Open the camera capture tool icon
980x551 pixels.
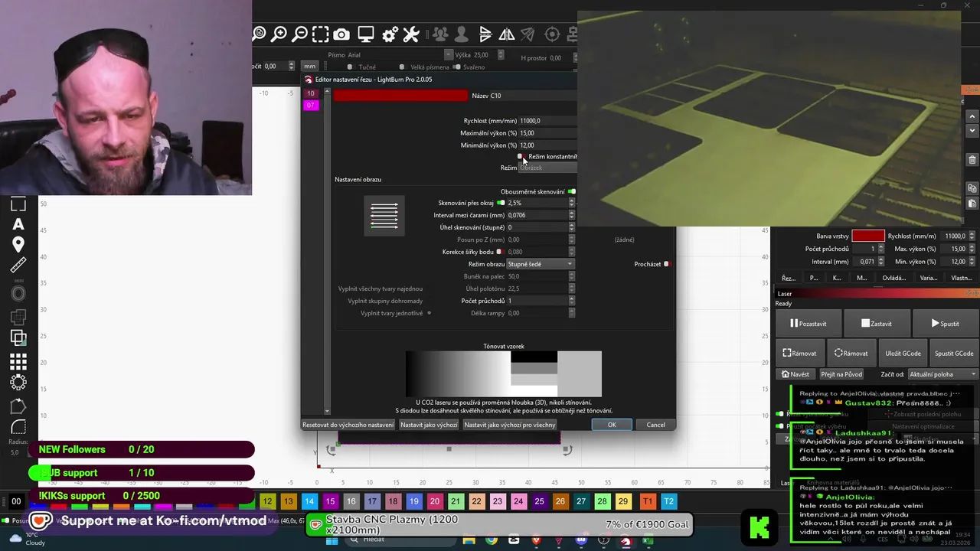(341, 34)
